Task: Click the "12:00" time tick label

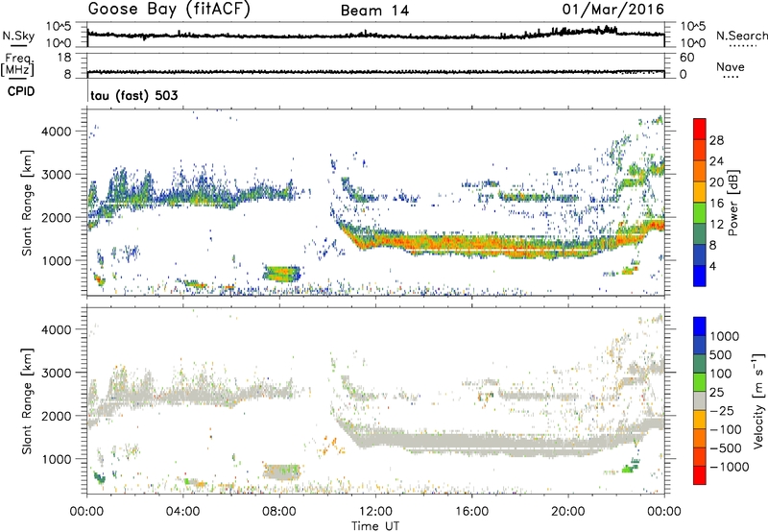Action: point(375,512)
